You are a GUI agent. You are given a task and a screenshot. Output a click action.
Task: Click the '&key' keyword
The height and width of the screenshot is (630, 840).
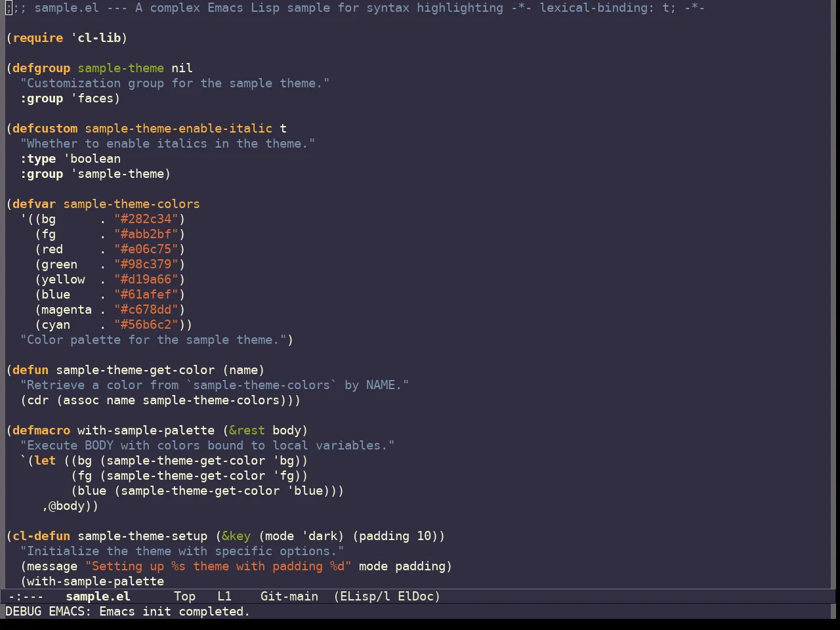236,536
